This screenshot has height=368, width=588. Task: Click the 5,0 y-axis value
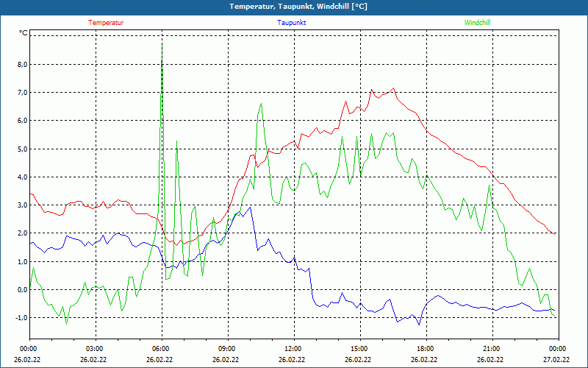coord(23,149)
